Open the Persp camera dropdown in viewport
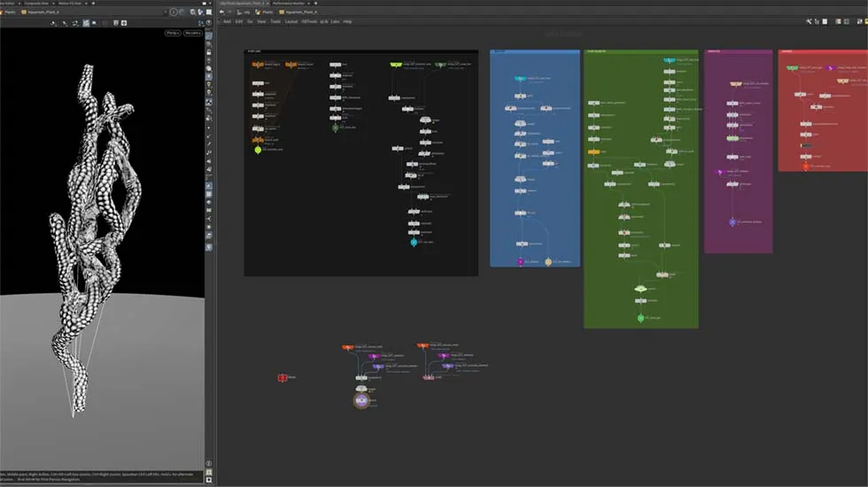Image resolution: width=868 pixels, height=487 pixels. pyautogui.click(x=172, y=33)
